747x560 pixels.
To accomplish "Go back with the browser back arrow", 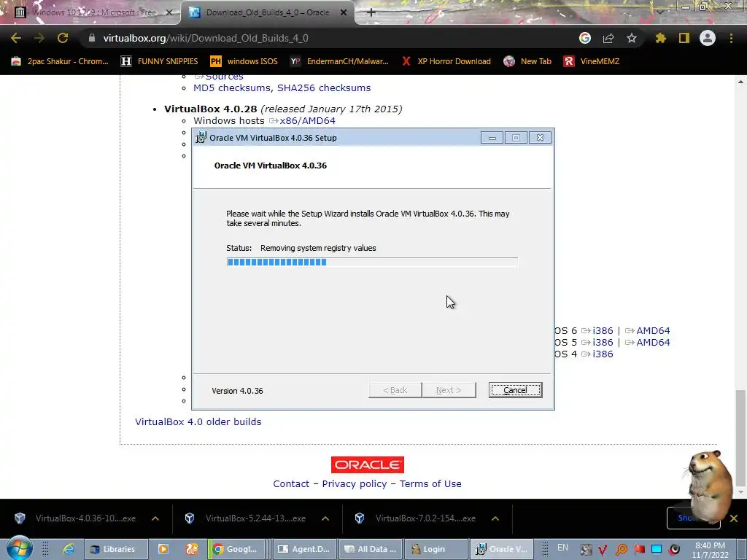I will point(16,38).
